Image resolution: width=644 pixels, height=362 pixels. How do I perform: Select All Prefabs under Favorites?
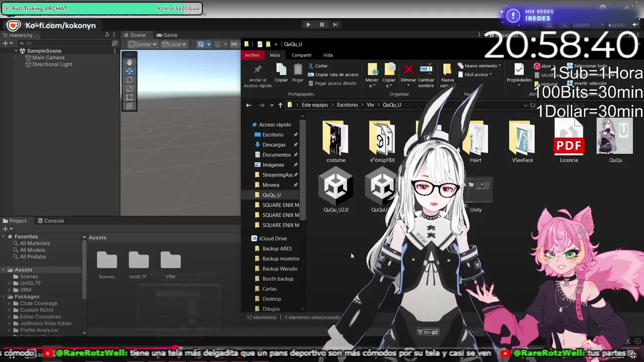pos(33,257)
